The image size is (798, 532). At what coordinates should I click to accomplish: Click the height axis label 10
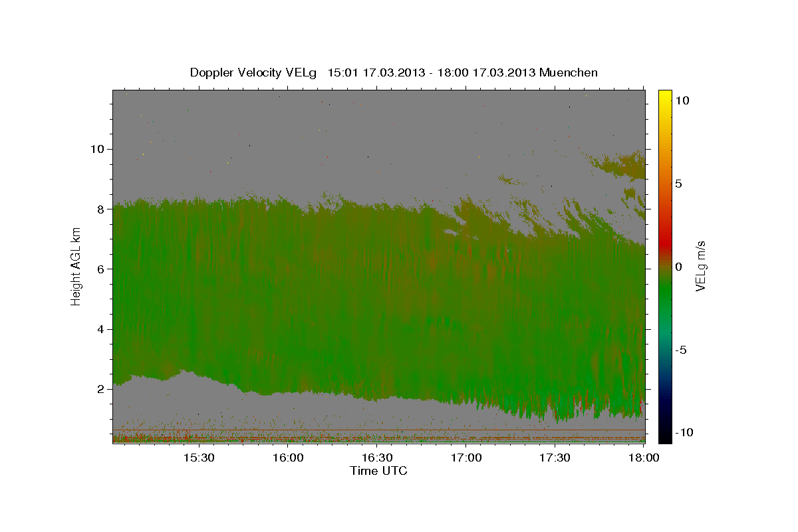(97, 149)
